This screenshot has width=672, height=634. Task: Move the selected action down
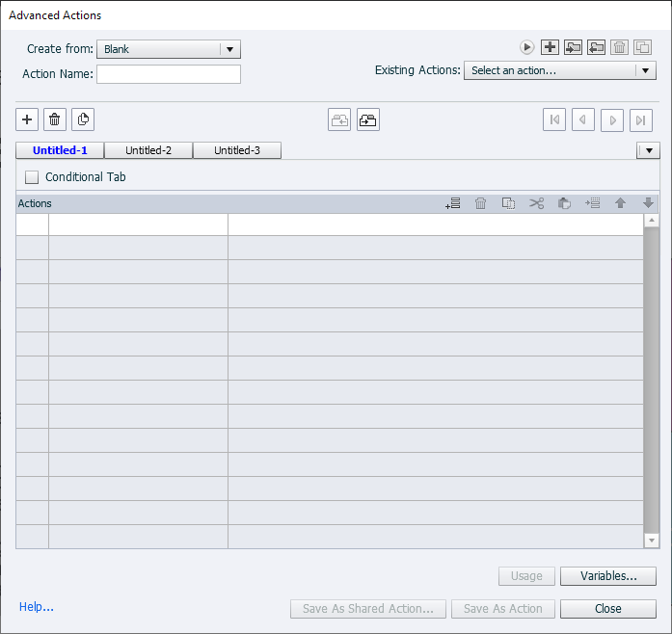tap(649, 203)
